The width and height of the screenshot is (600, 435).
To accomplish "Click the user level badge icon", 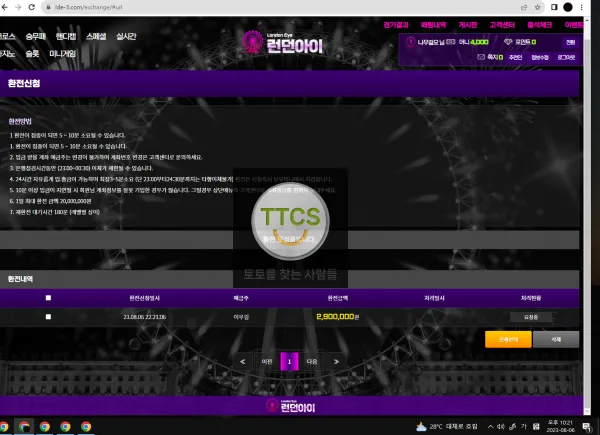I will [x=411, y=42].
